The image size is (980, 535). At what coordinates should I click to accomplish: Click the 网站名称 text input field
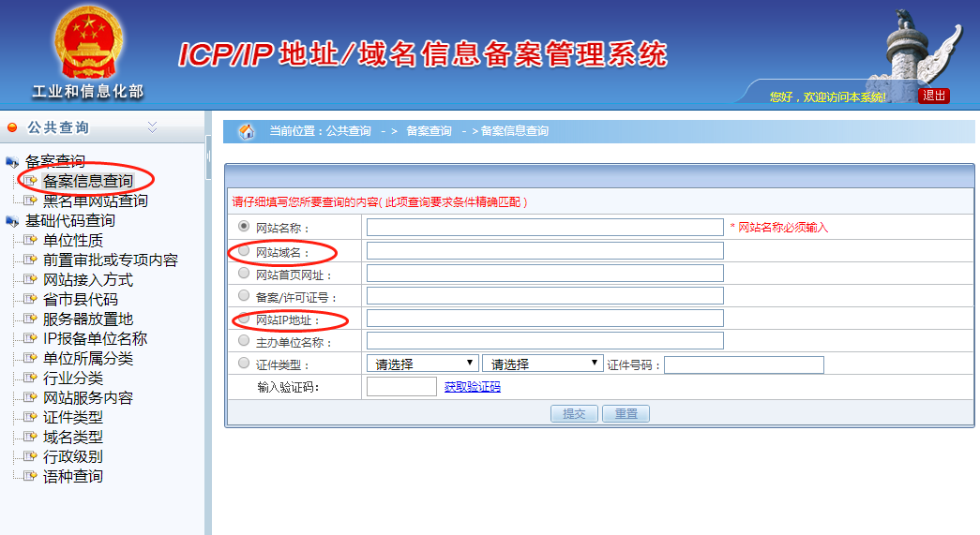pyautogui.click(x=545, y=228)
